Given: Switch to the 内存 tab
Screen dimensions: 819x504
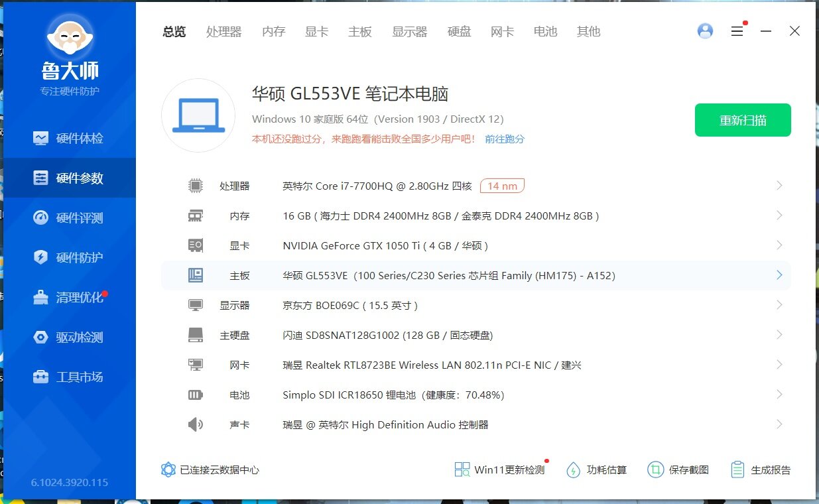Looking at the screenshot, I should (x=273, y=31).
